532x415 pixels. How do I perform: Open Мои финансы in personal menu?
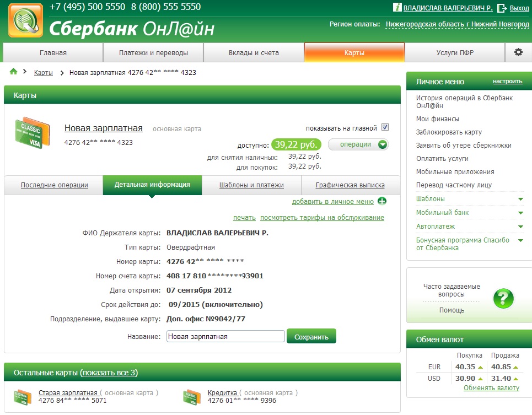(x=437, y=119)
